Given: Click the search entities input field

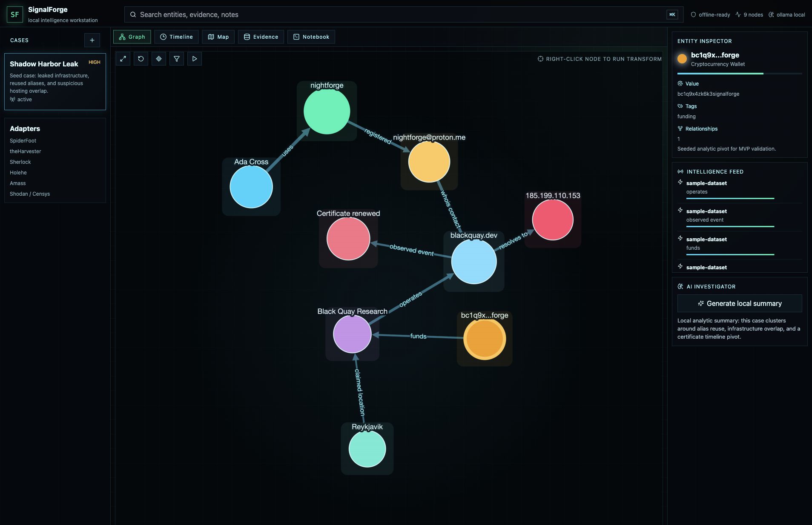Looking at the screenshot, I should pos(404,14).
